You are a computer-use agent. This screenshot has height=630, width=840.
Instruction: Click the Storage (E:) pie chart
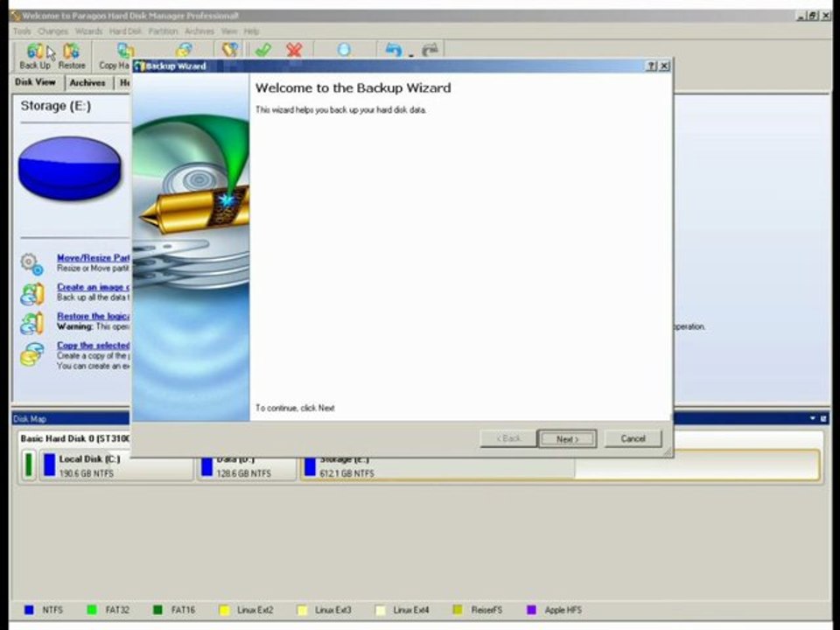tap(70, 169)
